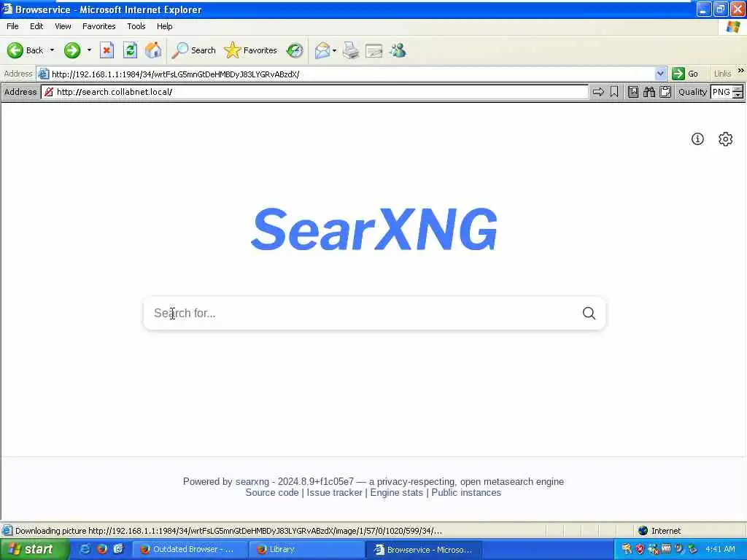Click the Browservice clipboard icon
747x560 pixels.
(x=665, y=92)
